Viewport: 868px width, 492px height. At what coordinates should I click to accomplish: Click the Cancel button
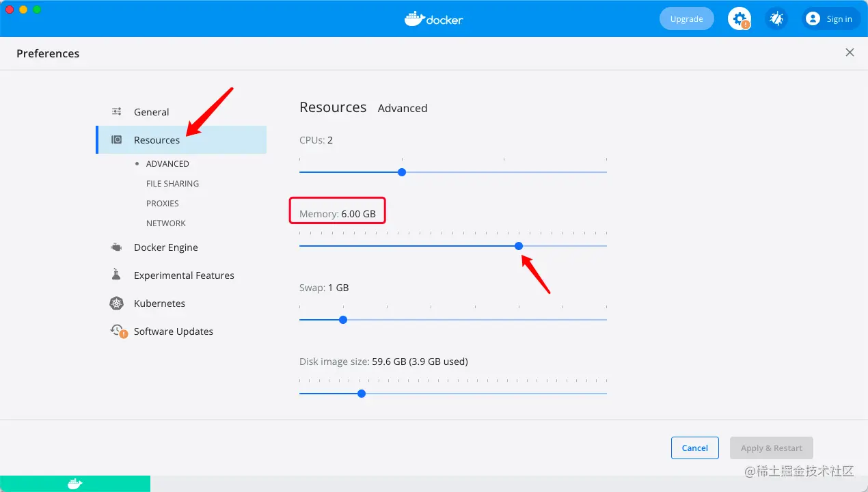click(x=694, y=448)
